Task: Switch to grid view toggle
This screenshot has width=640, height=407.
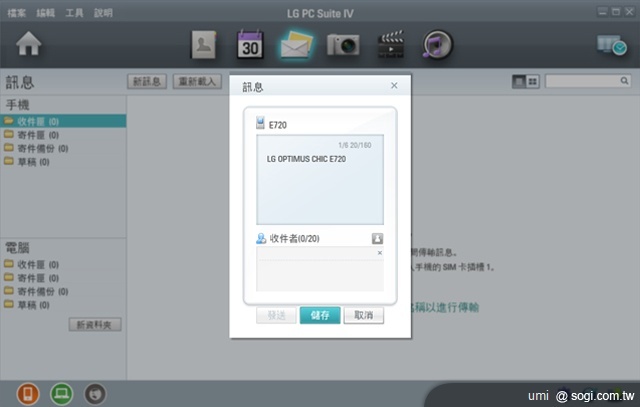Action: point(533,81)
